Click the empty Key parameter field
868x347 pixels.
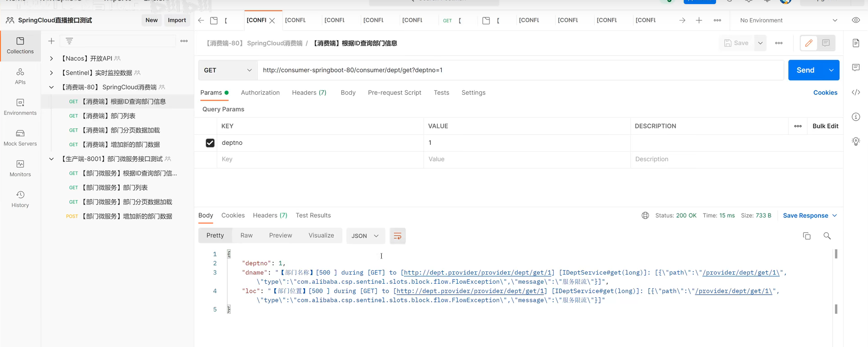tap(320, 159)
